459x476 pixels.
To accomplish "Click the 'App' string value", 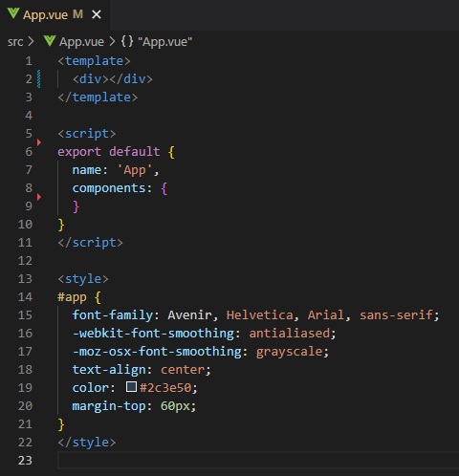I will (135, 170).
